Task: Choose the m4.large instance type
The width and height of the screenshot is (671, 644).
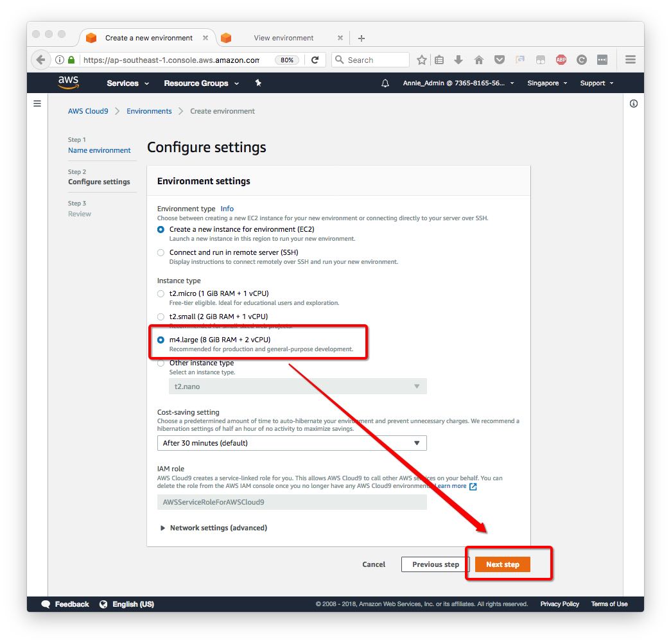Action: click(161, 340)
